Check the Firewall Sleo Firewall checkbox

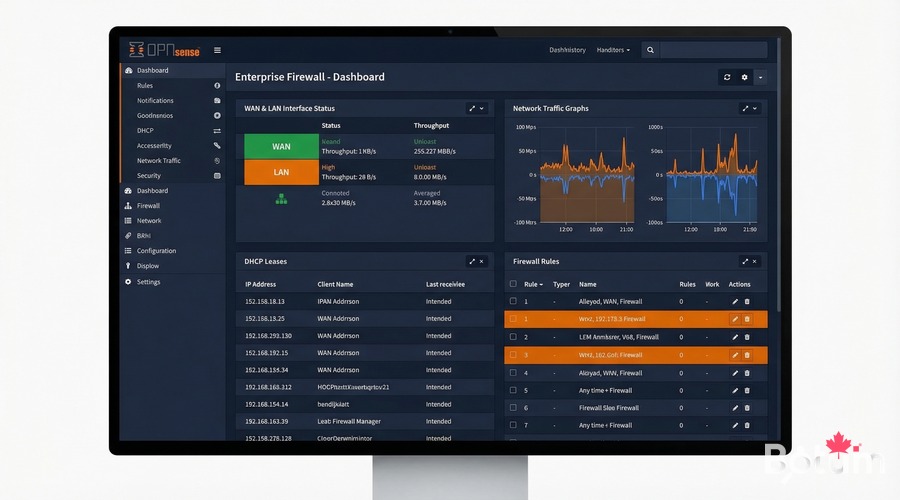[x=513, y=408]
